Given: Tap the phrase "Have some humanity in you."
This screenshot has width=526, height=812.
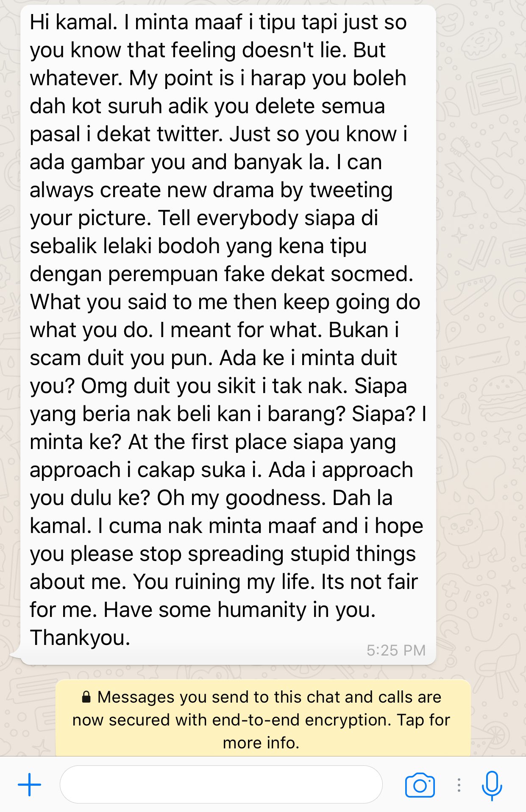Looking at the screenshot, I should (239, 610).
